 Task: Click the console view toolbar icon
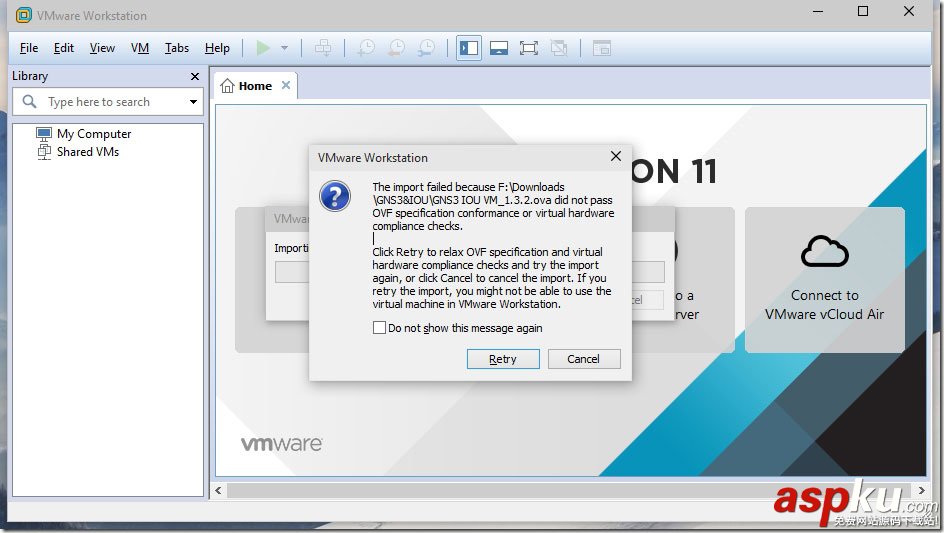point(601,48)
